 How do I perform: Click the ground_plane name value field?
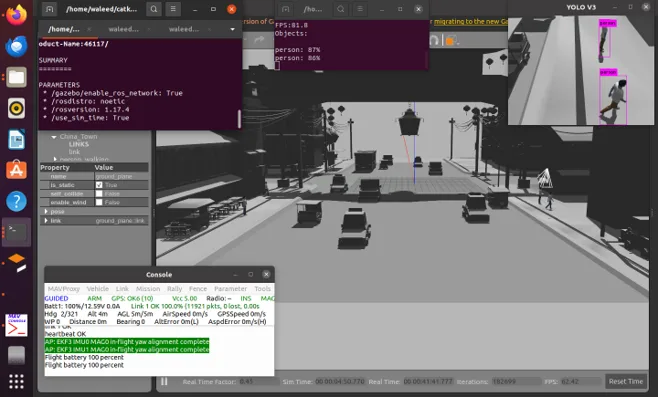(x=121, y=176)
